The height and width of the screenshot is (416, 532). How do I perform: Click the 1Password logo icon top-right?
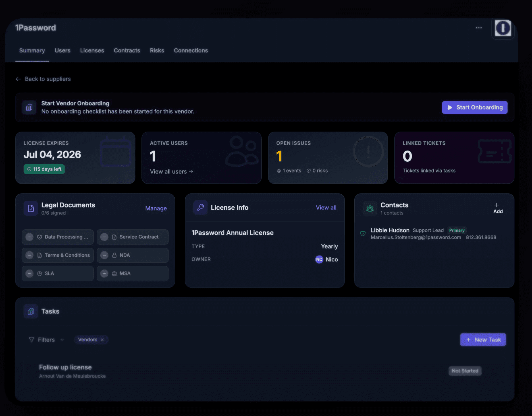tap(503, 28)
